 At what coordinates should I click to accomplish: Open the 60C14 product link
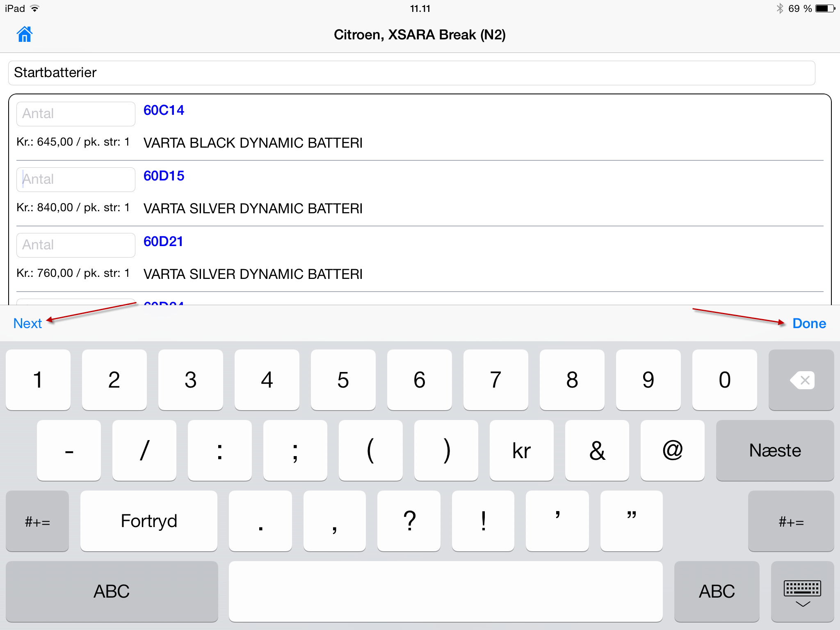(x=164, y=110)
